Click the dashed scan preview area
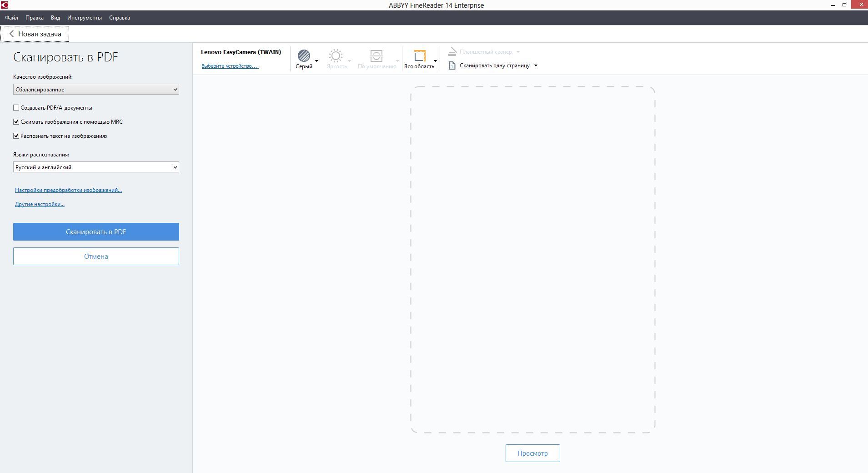Image resolution: width=868 pixels, height=473 pixels. pos(533,260)
